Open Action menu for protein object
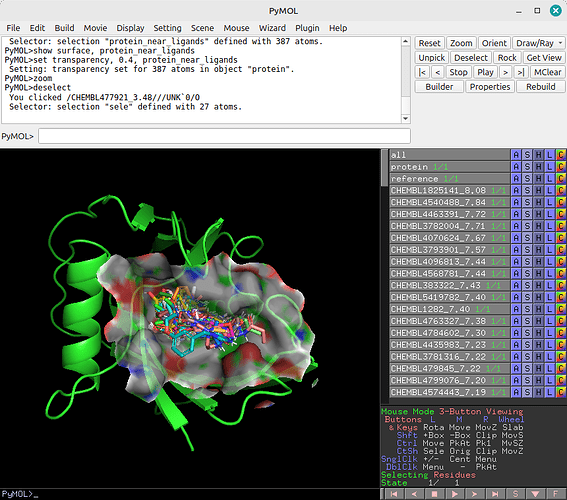 [516, 167]
